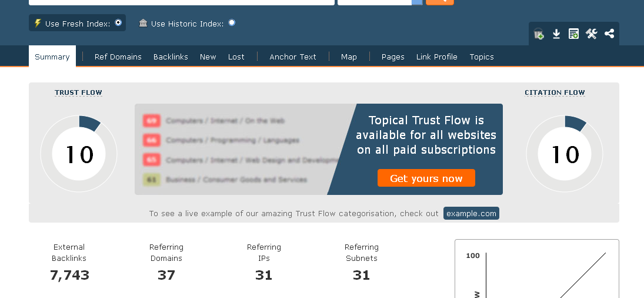Click the share icon
This screenshot has height=298, width=644.
pos(609,34)
